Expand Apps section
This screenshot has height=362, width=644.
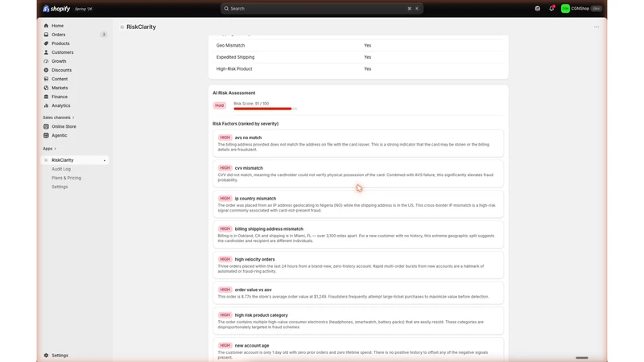[x=49, y=149]
